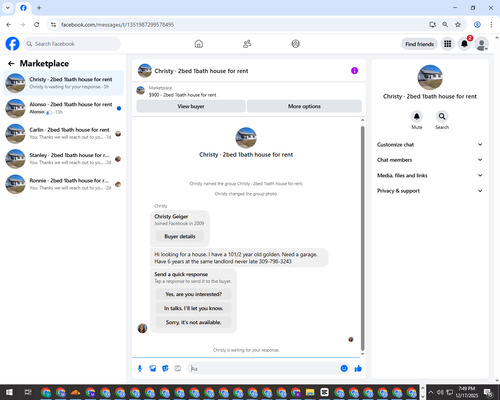Mute this chat with the bell icon

[x=417, y=116]
